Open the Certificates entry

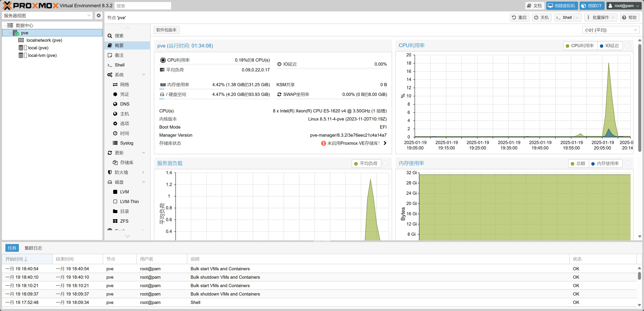(x=124, y=94)
